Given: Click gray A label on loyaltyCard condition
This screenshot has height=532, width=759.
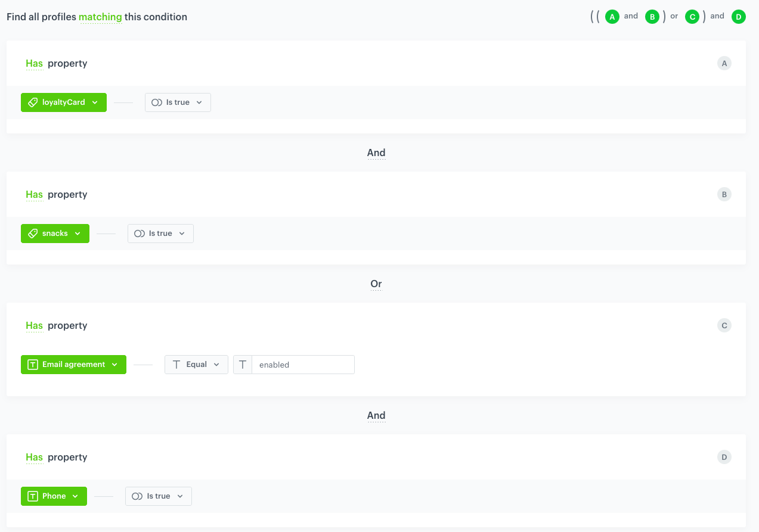Looking at the screenshot, I should pyautogui.click(x=724, y=64).
